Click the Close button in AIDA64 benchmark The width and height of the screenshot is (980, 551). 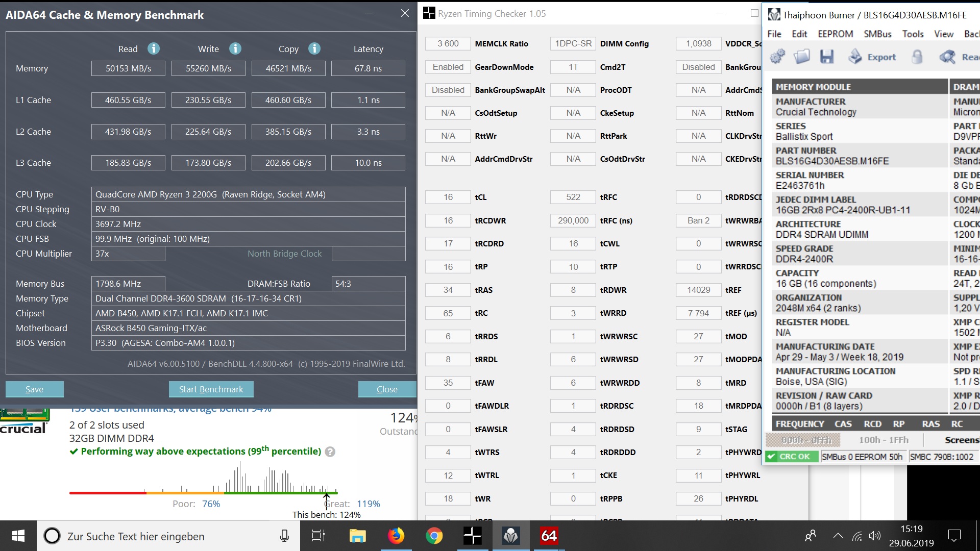tap(387, 389)
